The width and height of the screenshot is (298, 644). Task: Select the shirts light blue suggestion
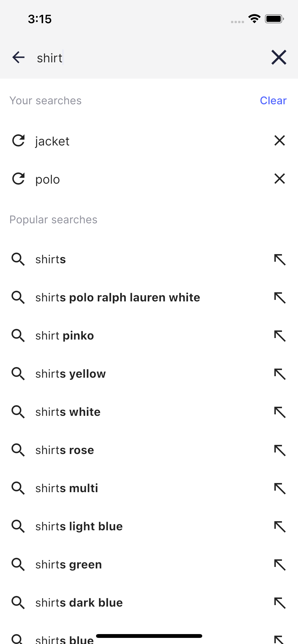(x=79, y=526)
